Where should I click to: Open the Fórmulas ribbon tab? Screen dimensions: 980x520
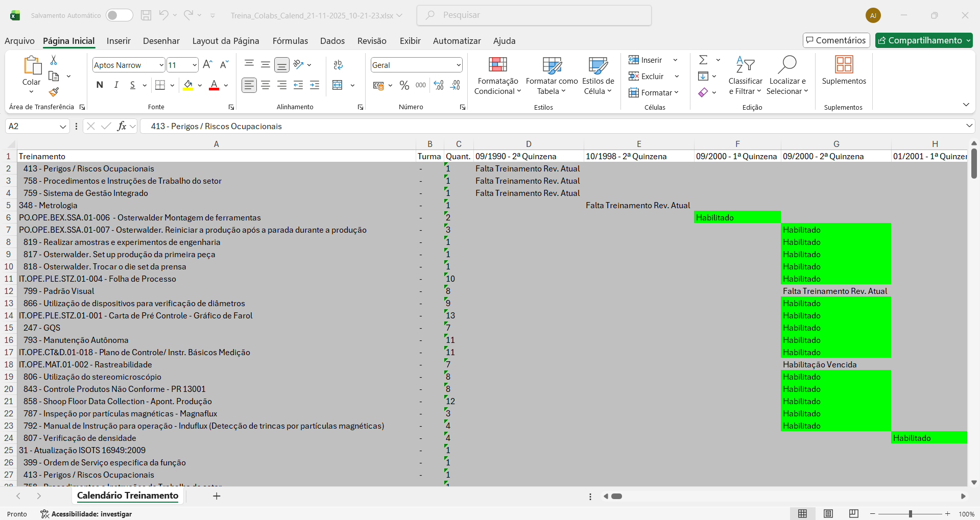[290, 41]
